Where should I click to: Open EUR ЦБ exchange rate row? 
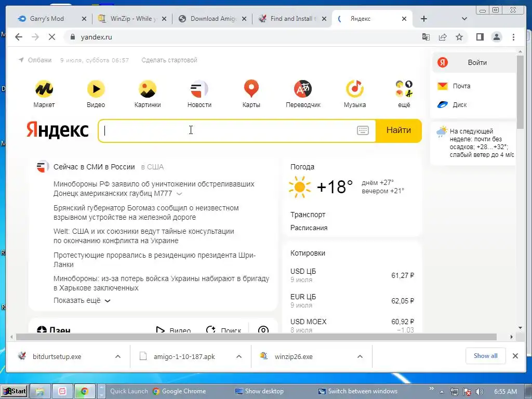click(352, 301)
